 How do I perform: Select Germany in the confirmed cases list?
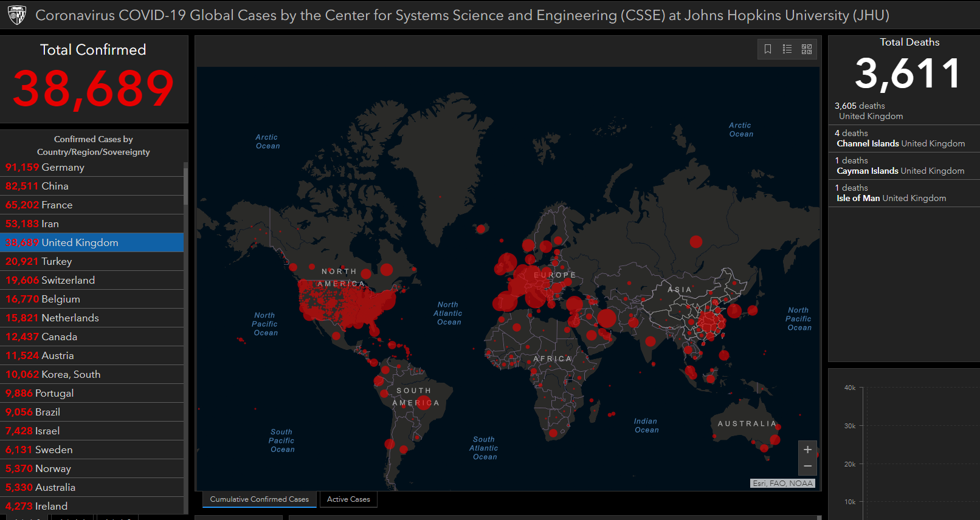91,168
